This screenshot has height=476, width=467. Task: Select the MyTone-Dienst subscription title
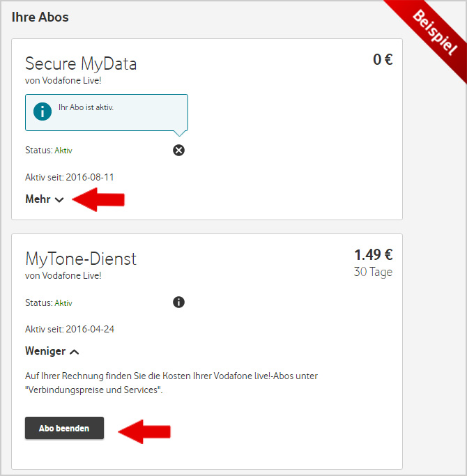click(x=81, y=259)
